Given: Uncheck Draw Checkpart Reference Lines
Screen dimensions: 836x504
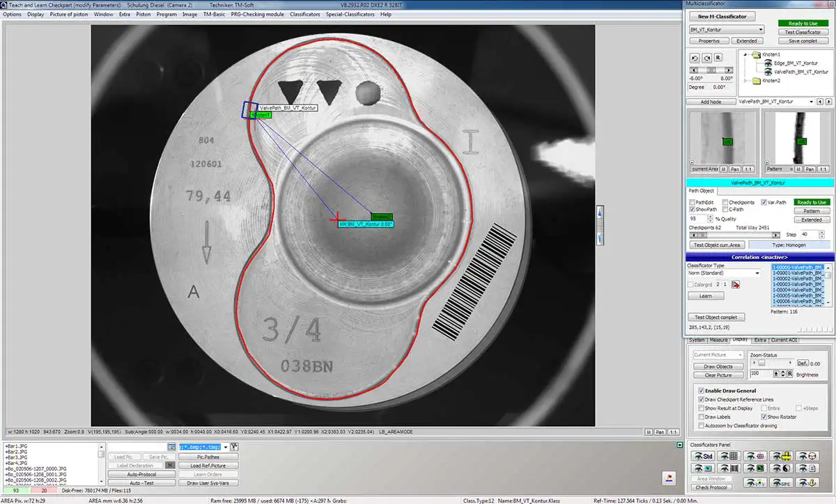Looking at the screenshot, I should (x=701, y=400).
